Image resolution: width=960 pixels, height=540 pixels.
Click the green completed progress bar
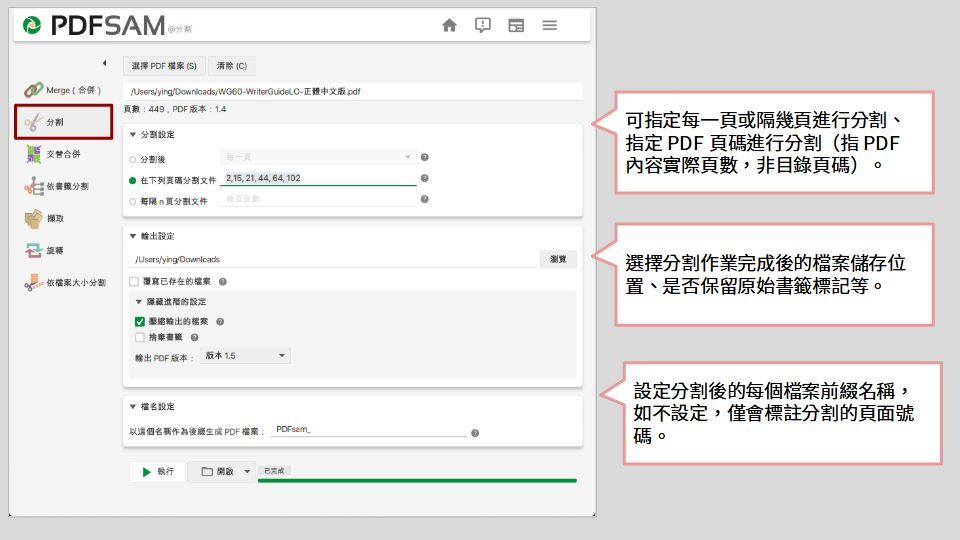pyautogui.click(x=417, y=481)
